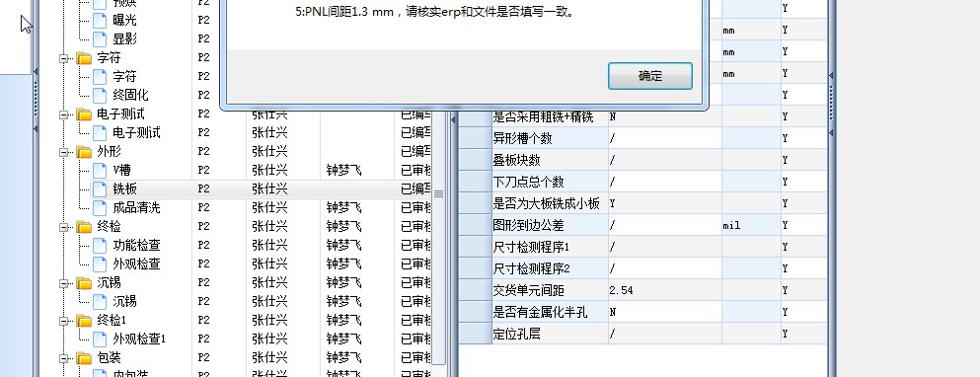Click the 尺寸检测程序1 parameter name

(x=531, y=247)
